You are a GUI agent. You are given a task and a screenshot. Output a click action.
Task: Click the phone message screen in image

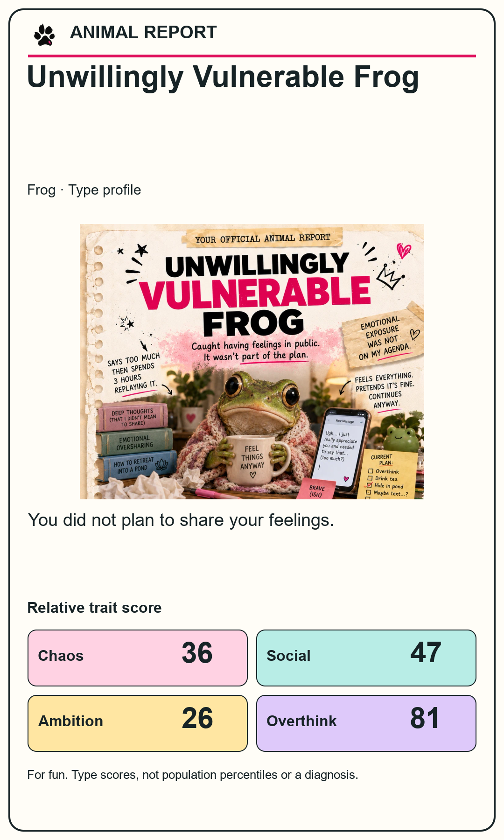[x=340, y=448]
